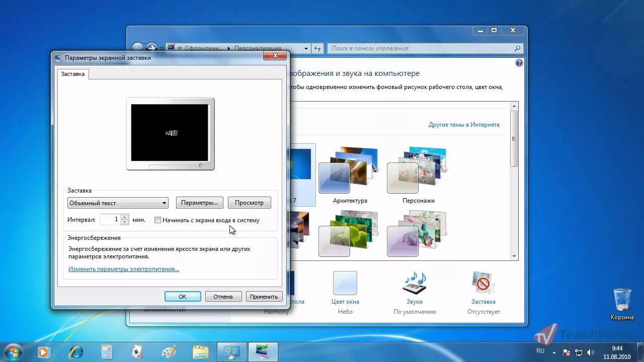
Task: Open the Windows Start button
Action: point(13,351)
